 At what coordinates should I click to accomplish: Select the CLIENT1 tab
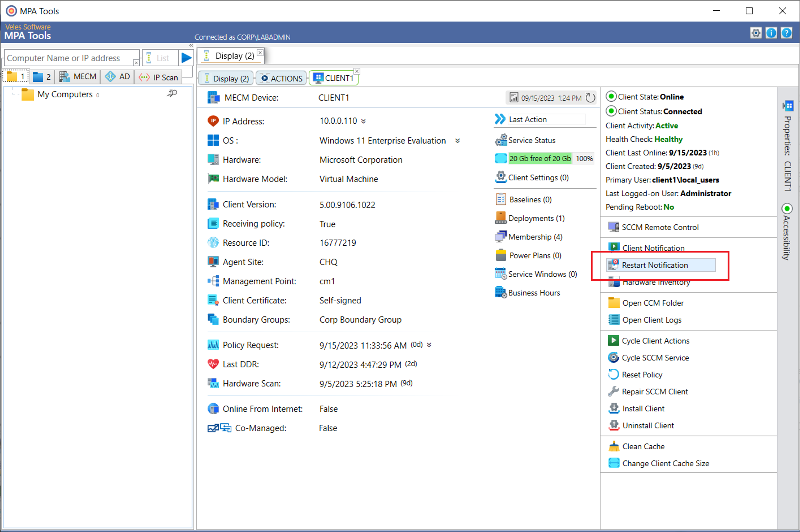[x=333, y=78]
